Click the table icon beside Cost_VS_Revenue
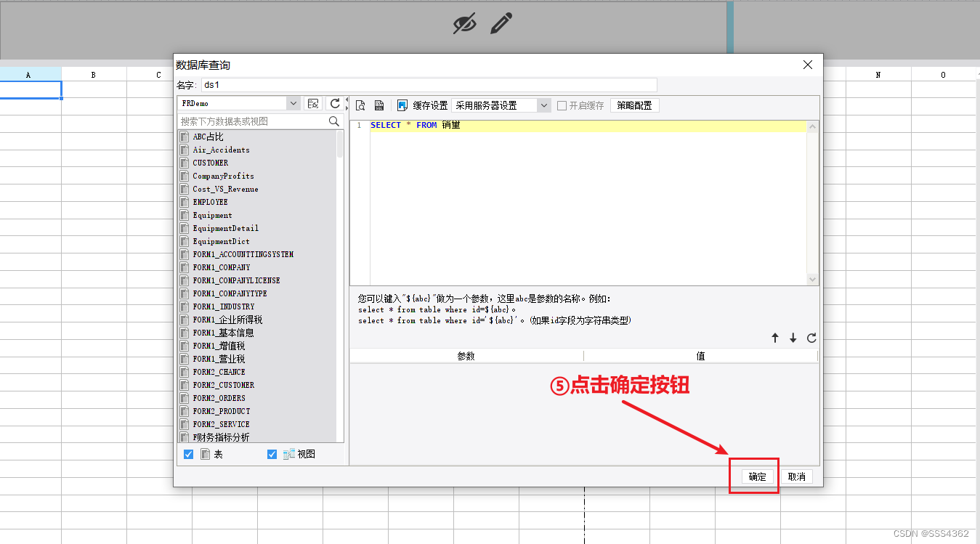Screen dimensions: 980x544 coord(185,189)
